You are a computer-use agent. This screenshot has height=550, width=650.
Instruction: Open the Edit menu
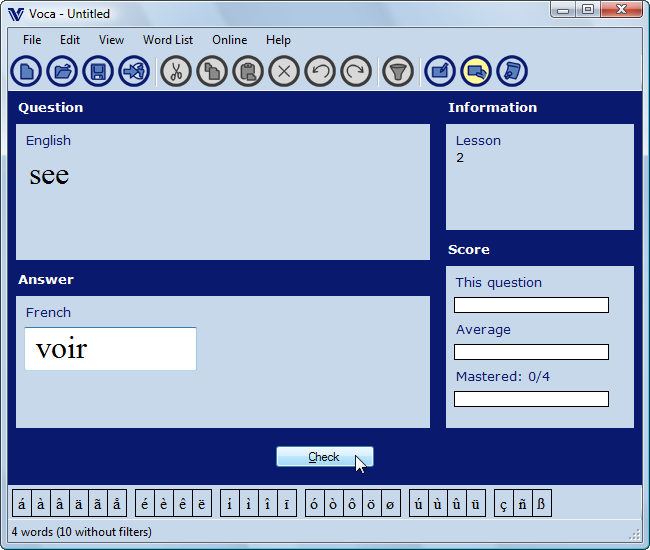pyautogui.click(x=70, y=40)
